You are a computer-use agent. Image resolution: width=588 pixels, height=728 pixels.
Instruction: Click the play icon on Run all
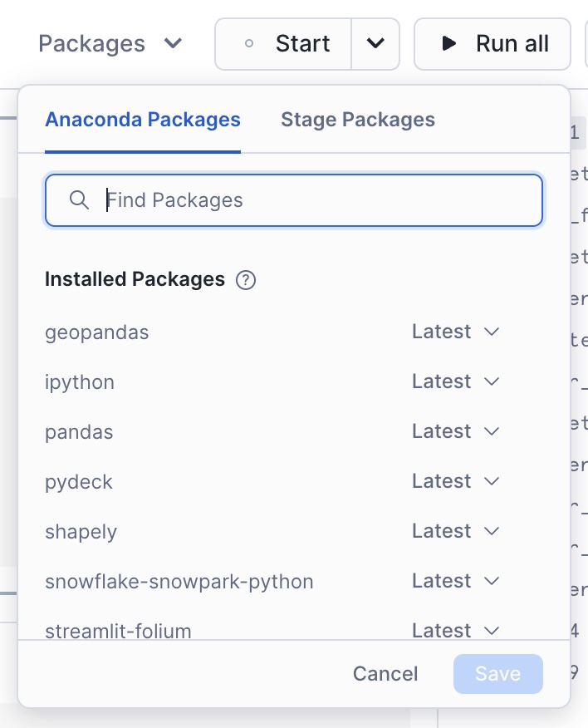pyautogui.click(x=448, y=43)
